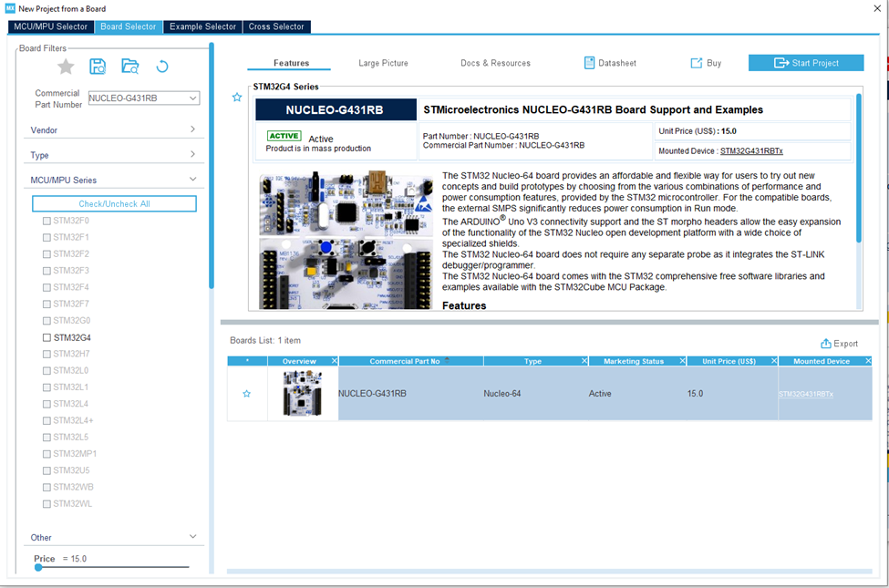
Task: Open the Large Picture tab
Action: [x=383, y=63]
